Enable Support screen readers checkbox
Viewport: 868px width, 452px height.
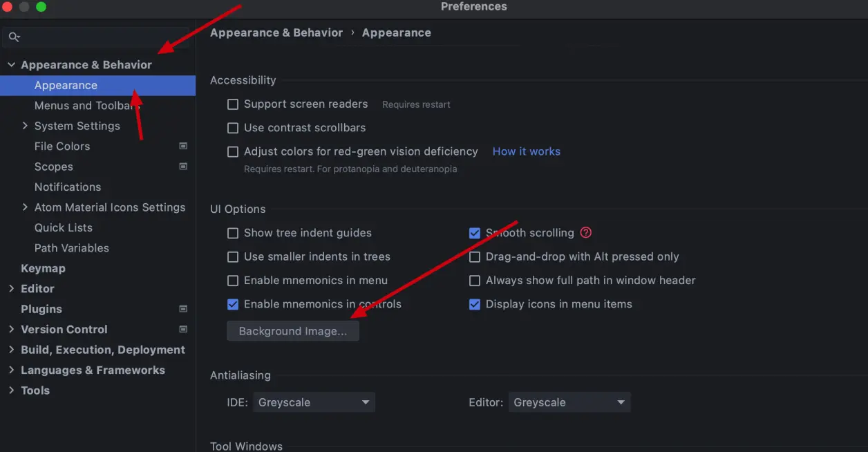[x=233, y=104]
